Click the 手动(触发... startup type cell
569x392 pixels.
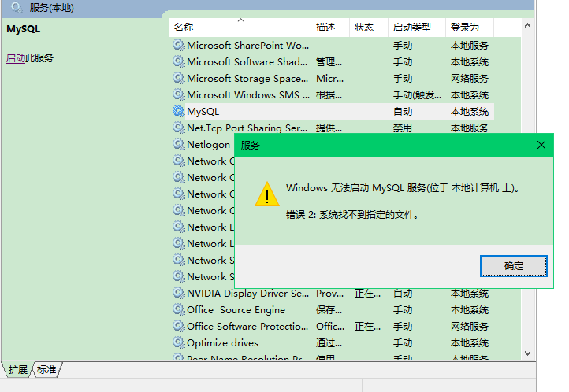pos(418,95)
